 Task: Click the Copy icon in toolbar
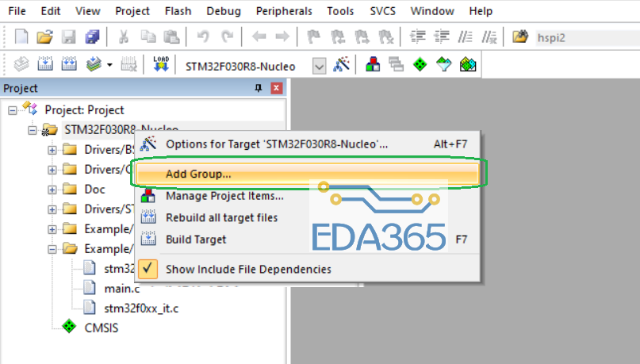pos(148,37)
